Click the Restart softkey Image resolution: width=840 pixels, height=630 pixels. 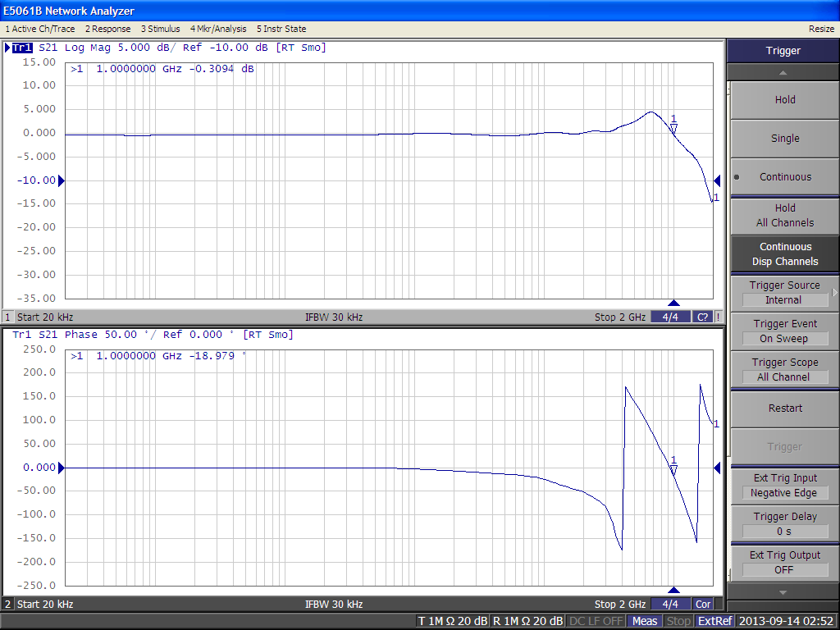click(785, 409)
